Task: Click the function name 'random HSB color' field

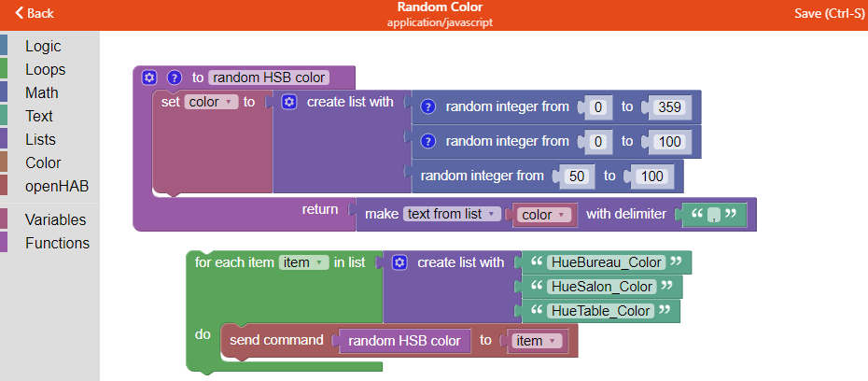Action: pos(282,78)
